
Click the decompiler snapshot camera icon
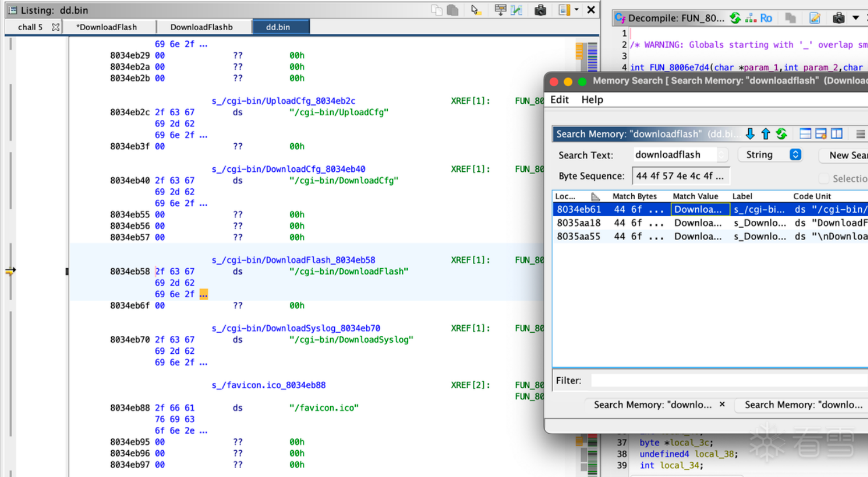(838, 18)
